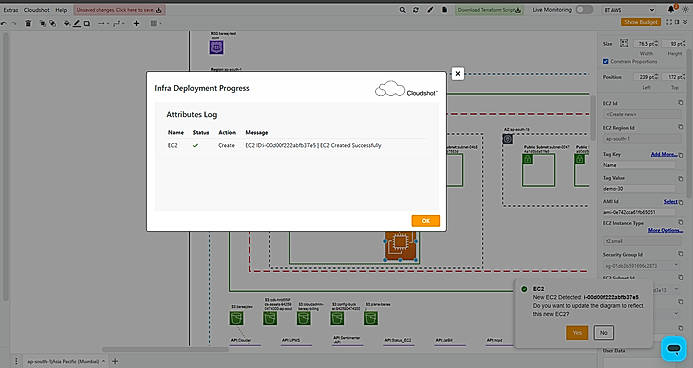This screenshot has width=693, height=368.
Task: Open the Cloudshot menu
Action: 37,10
